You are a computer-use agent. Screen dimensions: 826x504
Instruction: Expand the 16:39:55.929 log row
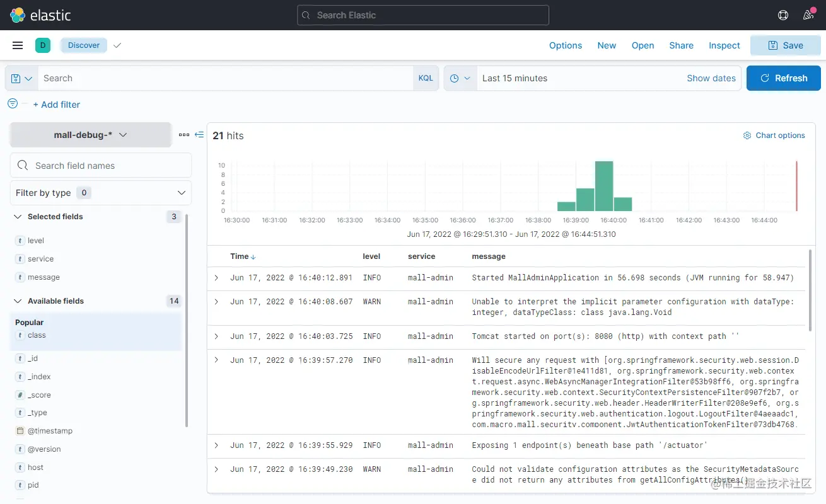click(216, 445)
